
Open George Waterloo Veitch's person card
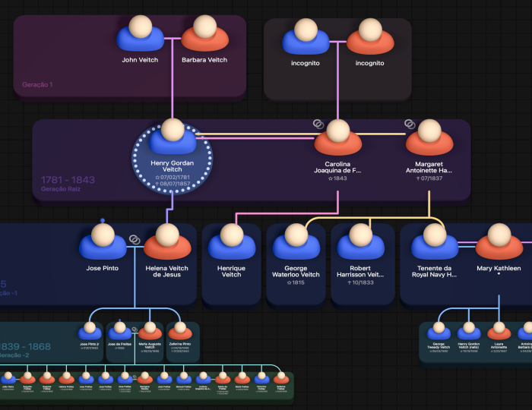[x=296, y=264]
